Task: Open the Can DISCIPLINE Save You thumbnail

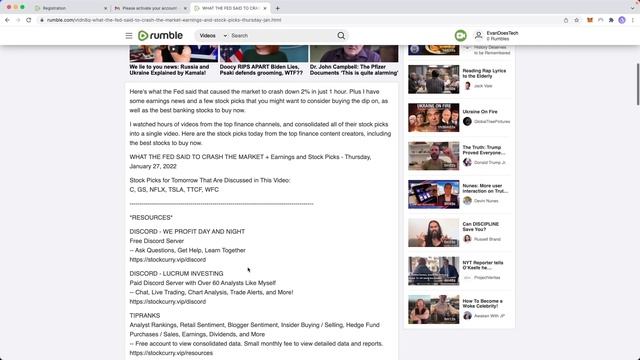Action: 433,233
